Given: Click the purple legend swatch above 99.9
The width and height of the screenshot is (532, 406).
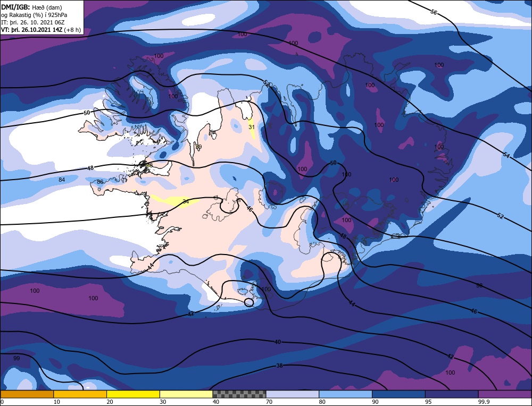Looking at the screenshot, I should [505, 394].
